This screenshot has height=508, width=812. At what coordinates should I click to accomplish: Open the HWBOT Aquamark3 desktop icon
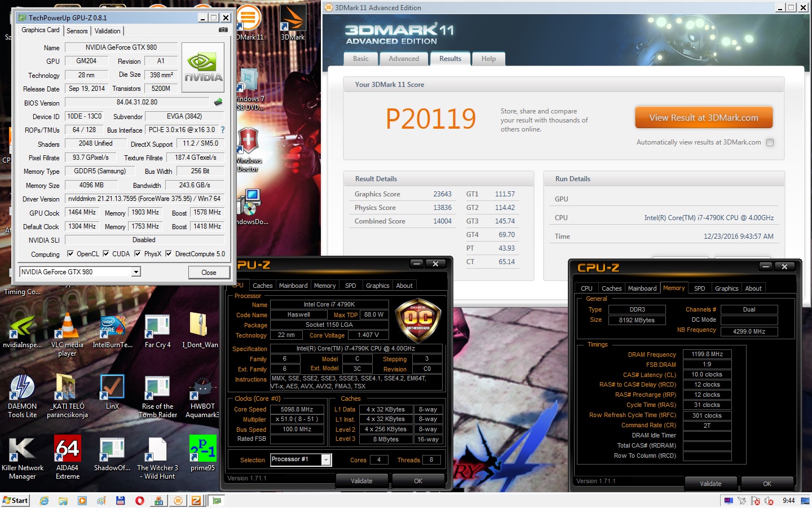coord(202,396)
